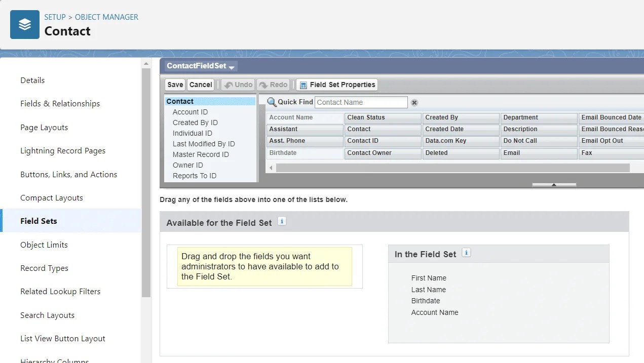Click the info icon beside In the Field Set
Screen dimensions: 644x363
466,253
